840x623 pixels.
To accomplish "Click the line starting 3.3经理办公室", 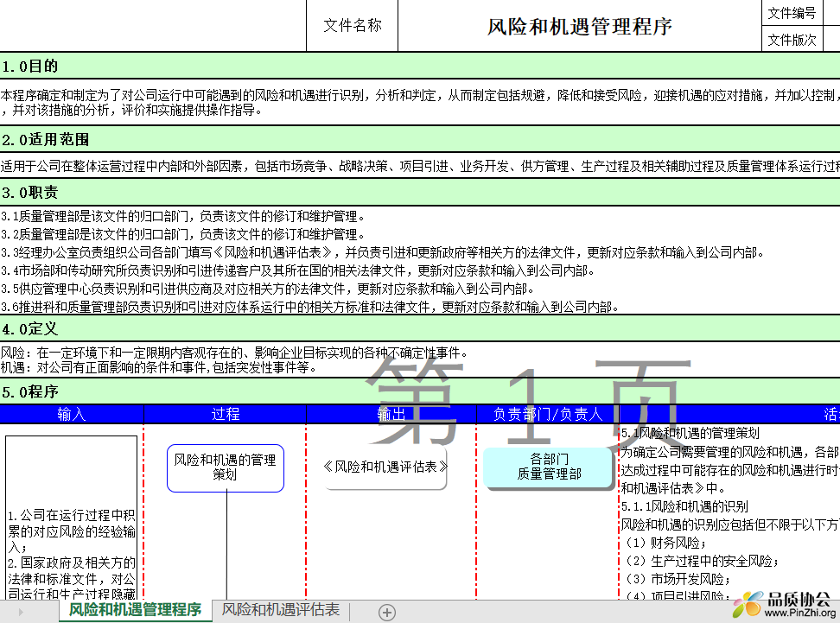I will pyautogui.click(x=382, y=252).
